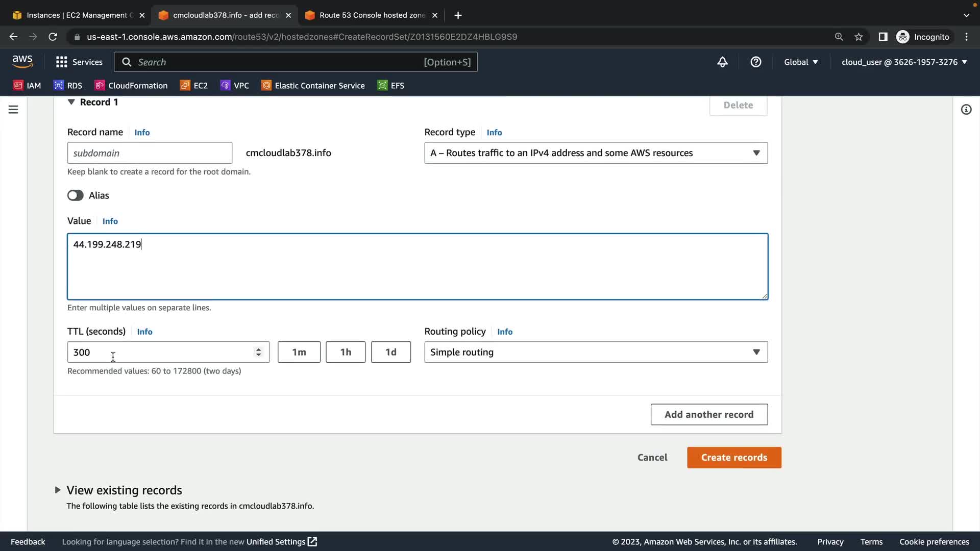
Task: Click the Record name subdomain field
Action: pyautogui.click(x=150, y=153)
